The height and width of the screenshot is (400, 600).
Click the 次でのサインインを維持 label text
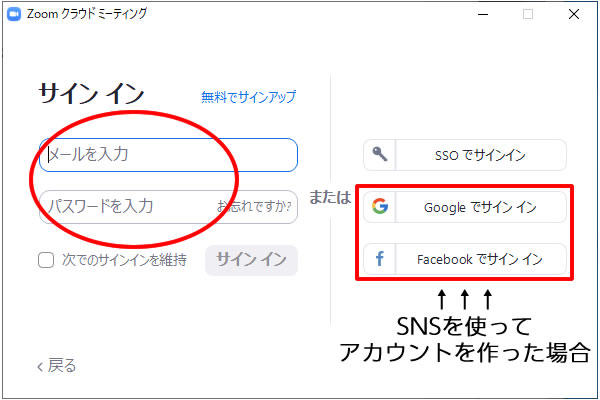click(122, 261)
